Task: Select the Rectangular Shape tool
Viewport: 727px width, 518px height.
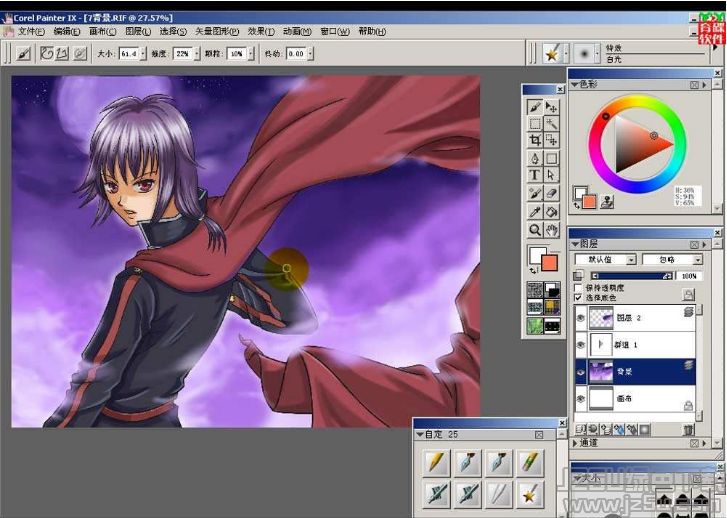Action: (551, 159)
